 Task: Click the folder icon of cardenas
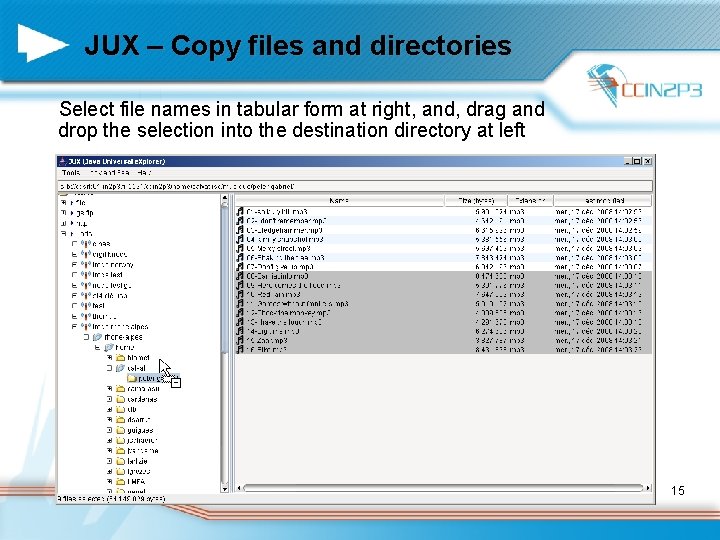point(121,399)
